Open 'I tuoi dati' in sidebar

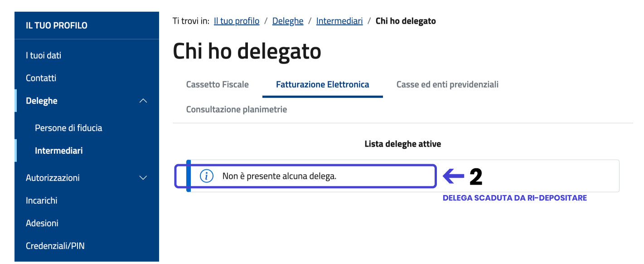44,55
